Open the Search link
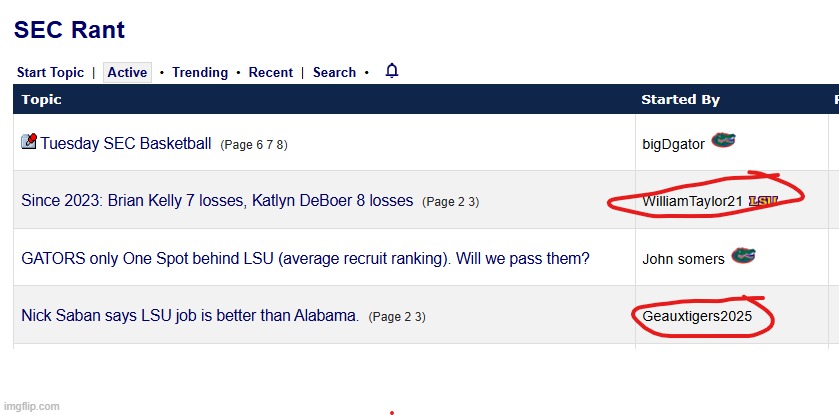Screen dimensions: 839x415 pyautogui.click(x=334, y=73)
